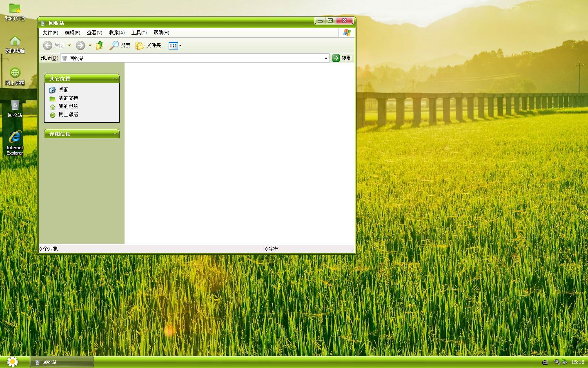Image resolution: width=588 pixels, height=368 pixels.
Task: Click the 我的电脑 house icon in side panel
Action: point(52,107)
